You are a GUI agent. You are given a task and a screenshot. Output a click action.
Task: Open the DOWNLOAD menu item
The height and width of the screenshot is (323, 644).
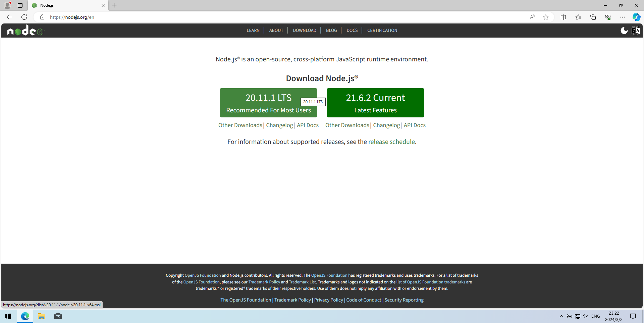(x=305, y=31)
